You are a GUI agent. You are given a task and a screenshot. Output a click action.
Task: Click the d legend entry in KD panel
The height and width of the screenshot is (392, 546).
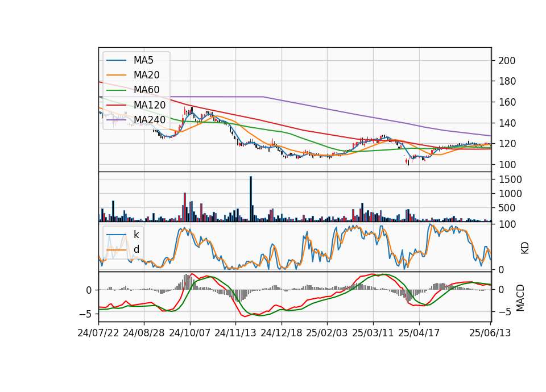[136, 249]
